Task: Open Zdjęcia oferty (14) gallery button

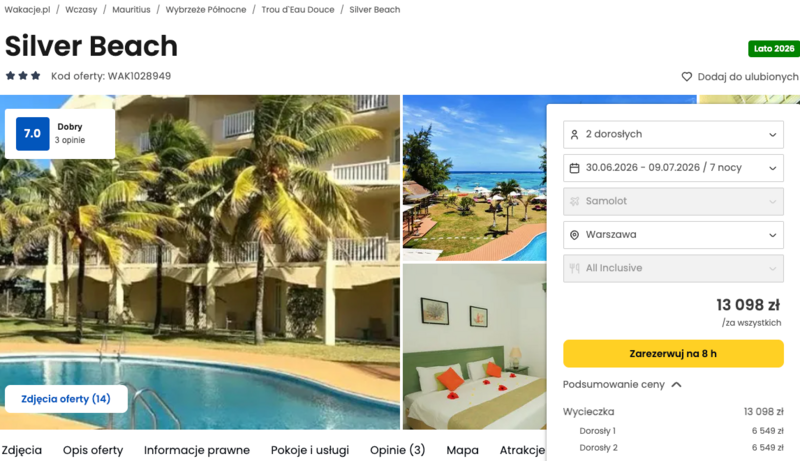Action: click(66, 399)
